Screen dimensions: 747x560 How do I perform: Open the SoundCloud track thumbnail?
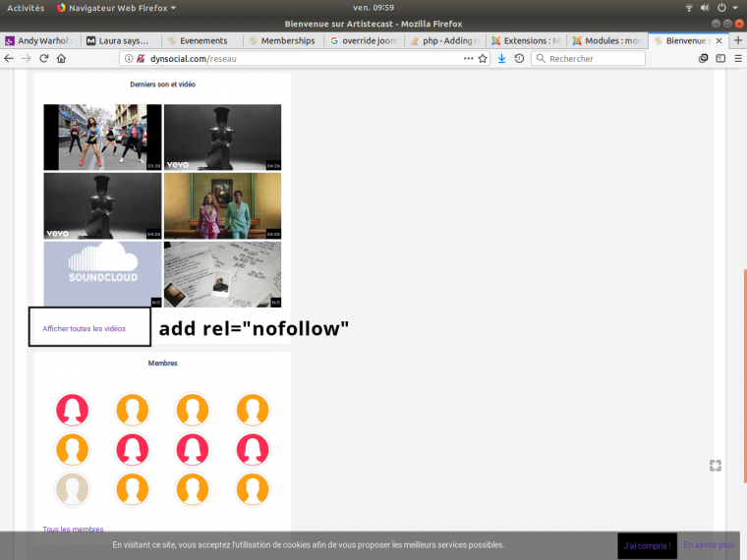pyautogui.click(x=102, y=274)
